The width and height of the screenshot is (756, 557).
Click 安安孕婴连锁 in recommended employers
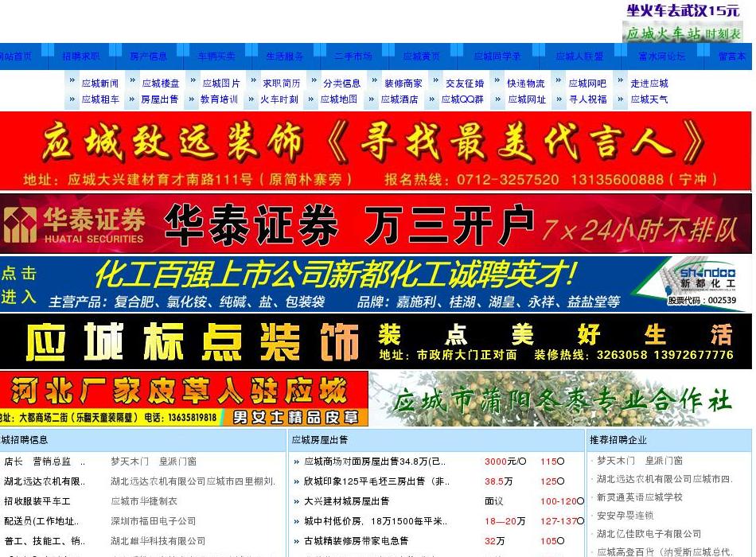point(625,516)
